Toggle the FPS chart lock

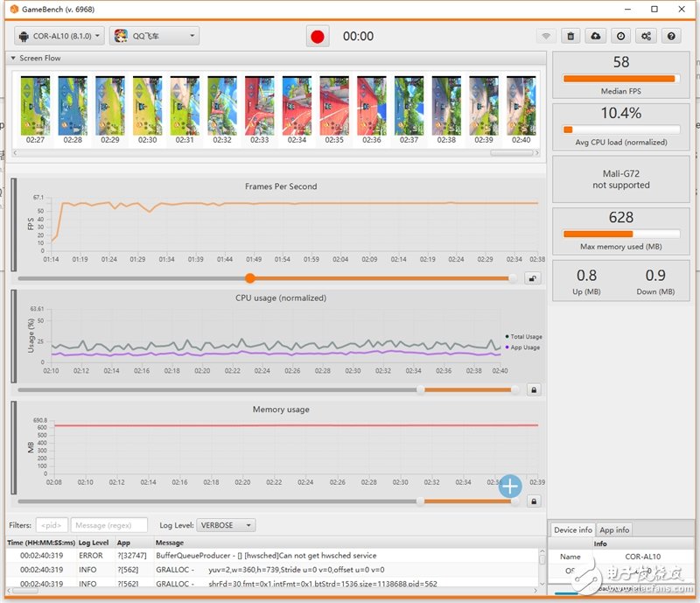pos(533,278)
